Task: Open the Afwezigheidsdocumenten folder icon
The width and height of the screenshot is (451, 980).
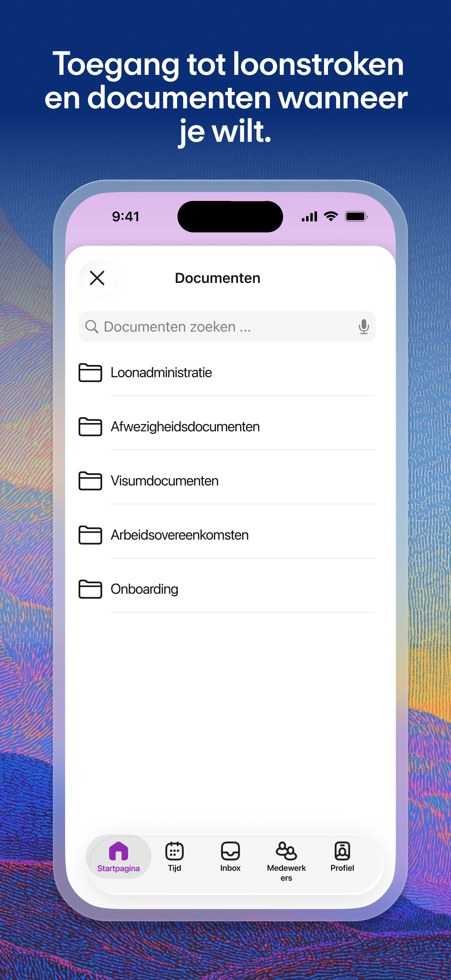Action: coord(90,426)
